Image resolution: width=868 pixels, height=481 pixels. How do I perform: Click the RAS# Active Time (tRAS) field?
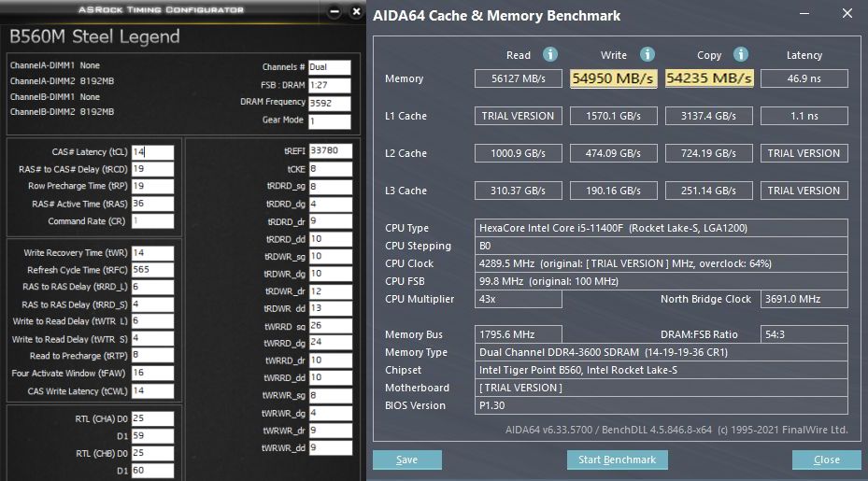tap(152, 204)
